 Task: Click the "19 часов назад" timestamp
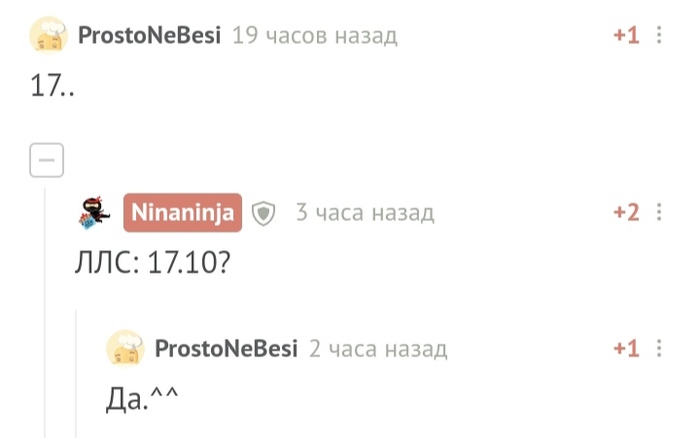(x=314, y=36)
